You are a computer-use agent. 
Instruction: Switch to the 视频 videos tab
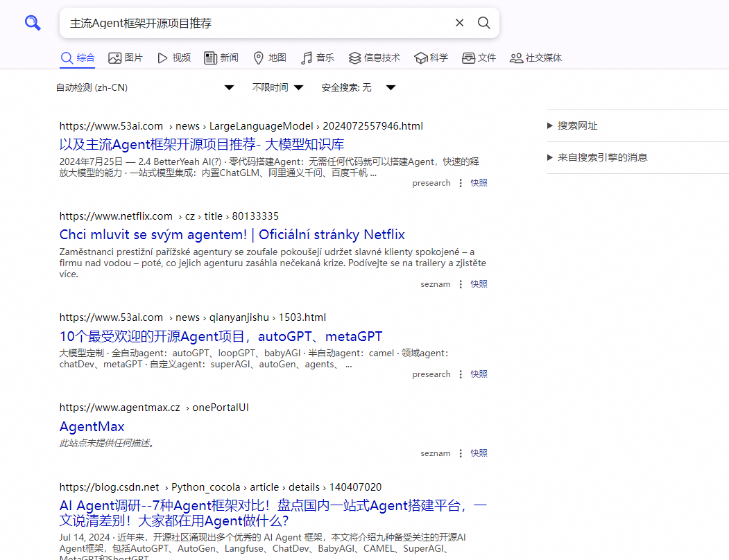tap(174, 58)
